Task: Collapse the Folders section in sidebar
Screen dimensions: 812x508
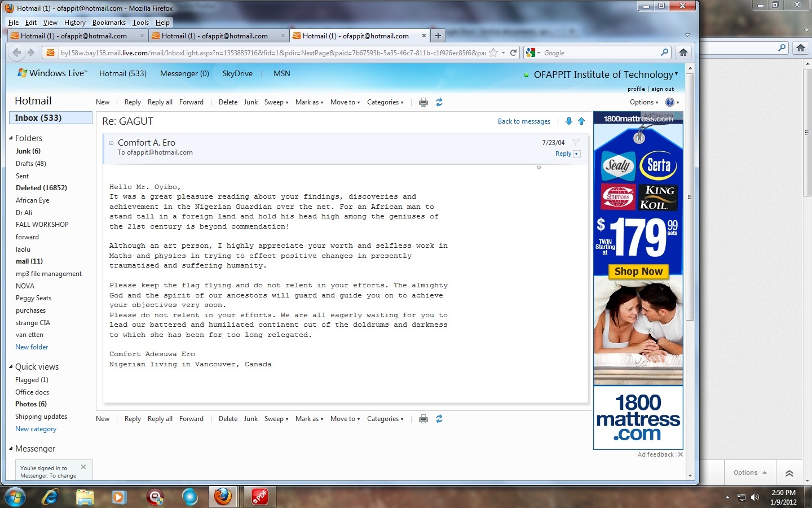Action: click(x=11, y=138)
